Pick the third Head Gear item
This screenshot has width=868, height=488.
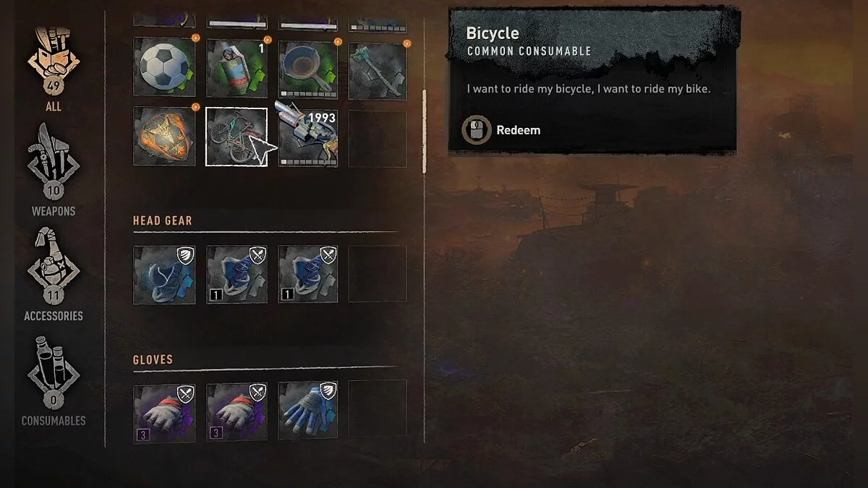tap(308, 274)
